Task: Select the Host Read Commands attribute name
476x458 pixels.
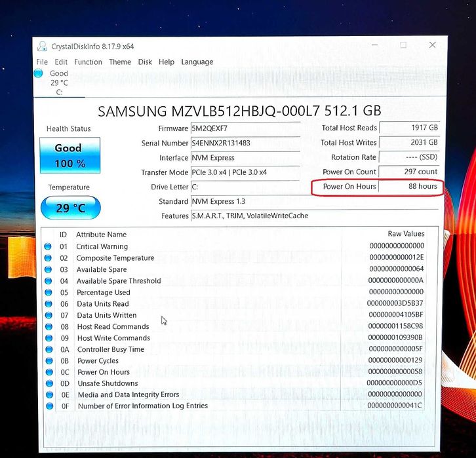Action: pyautogui.click(x=113, y=326)
